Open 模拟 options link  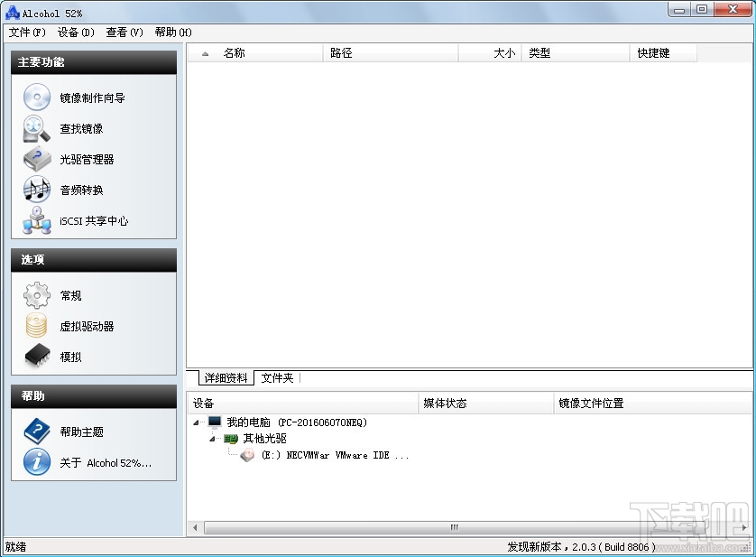[x=70, y=357]
